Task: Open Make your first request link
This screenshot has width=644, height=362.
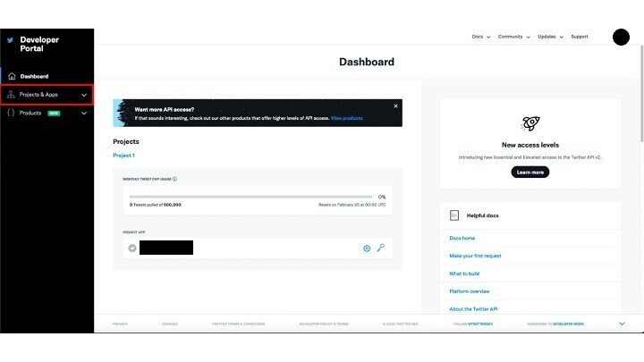Action: point(475,256)
